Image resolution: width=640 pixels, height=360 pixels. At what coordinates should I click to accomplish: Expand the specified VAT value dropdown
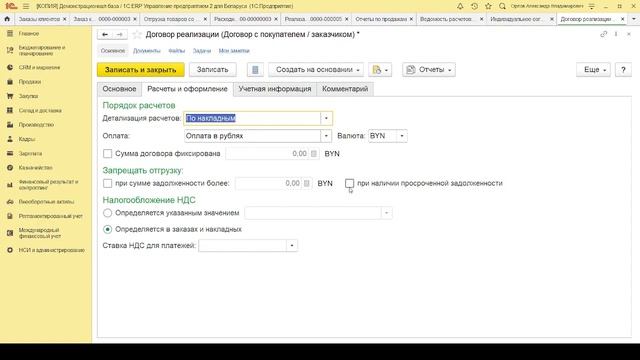[x=387, y=213]
